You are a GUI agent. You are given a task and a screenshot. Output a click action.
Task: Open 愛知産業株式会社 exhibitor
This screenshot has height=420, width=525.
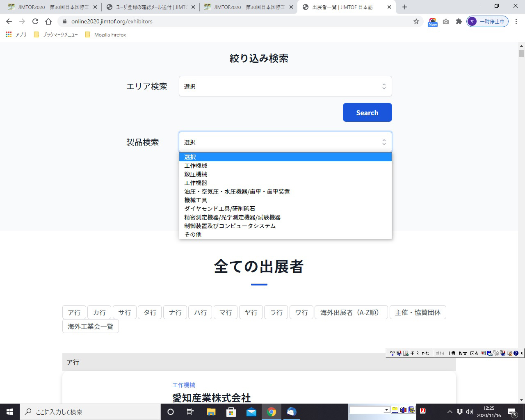point(211,398)
